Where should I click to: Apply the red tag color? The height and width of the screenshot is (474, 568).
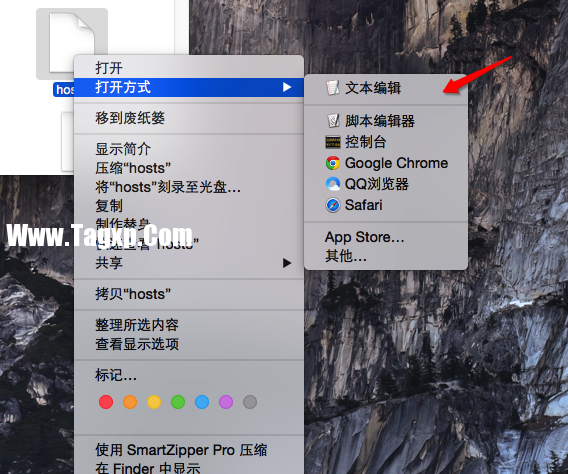106,402
